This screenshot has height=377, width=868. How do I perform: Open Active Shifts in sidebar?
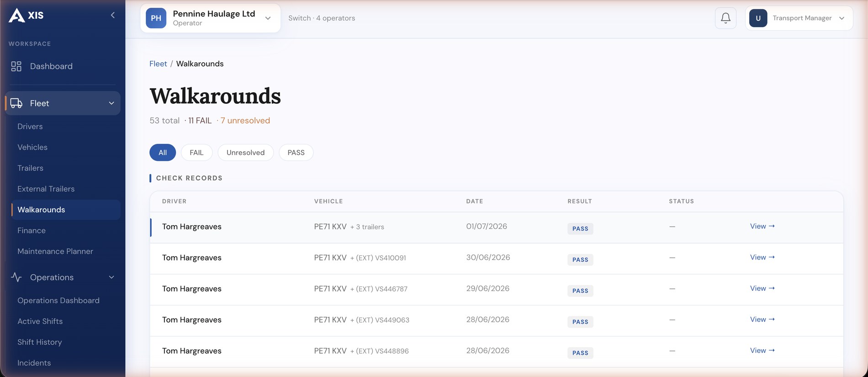(x=40, y=321)
